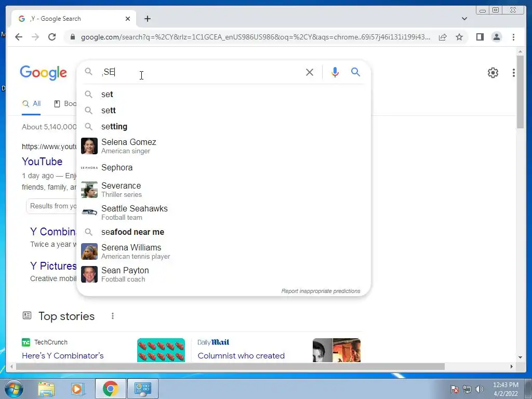Open the site info padlock icon
The height and width of the screenshot is (399, 532).
72,37
